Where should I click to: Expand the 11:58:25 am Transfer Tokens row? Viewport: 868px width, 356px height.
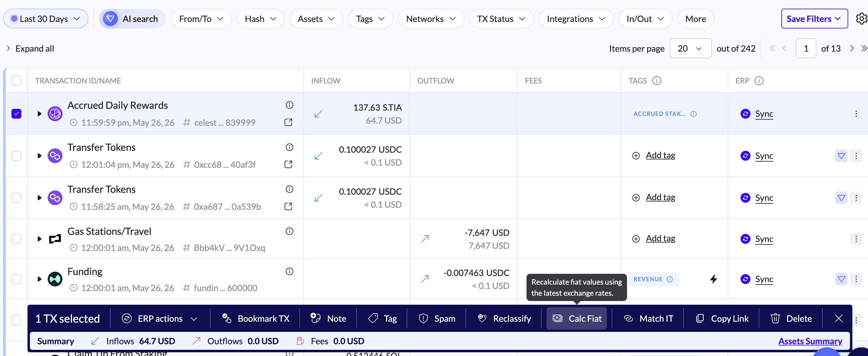(x=39, y=198)
